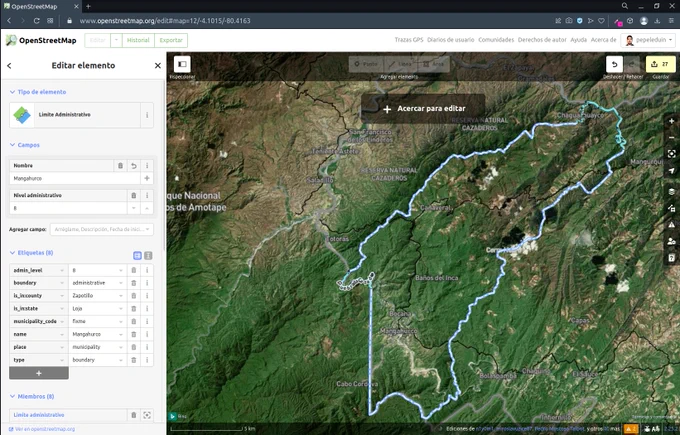Select the Límite Administrativo preset button
680x435 pixels.
pos(75,115)
